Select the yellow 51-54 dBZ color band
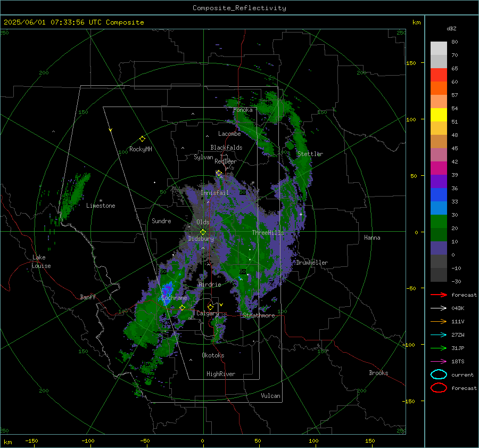Screen dimensions: 479x448 coord(439,115)
